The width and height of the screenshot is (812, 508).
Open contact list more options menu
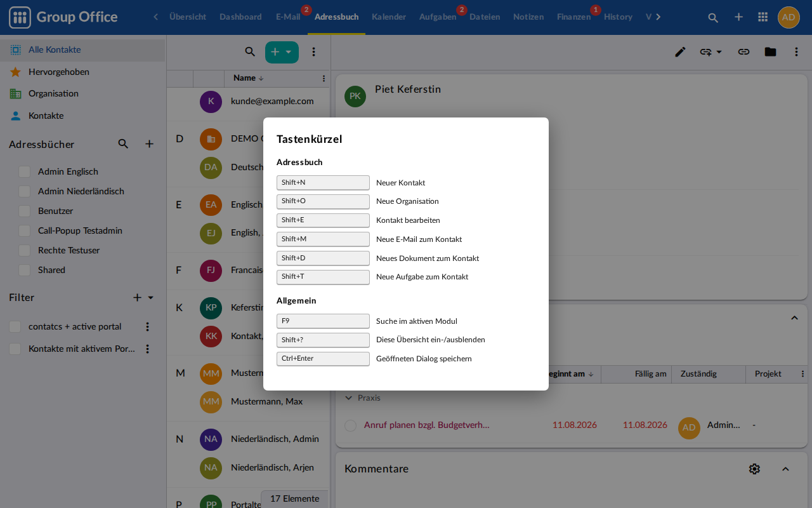click(313, 52)
